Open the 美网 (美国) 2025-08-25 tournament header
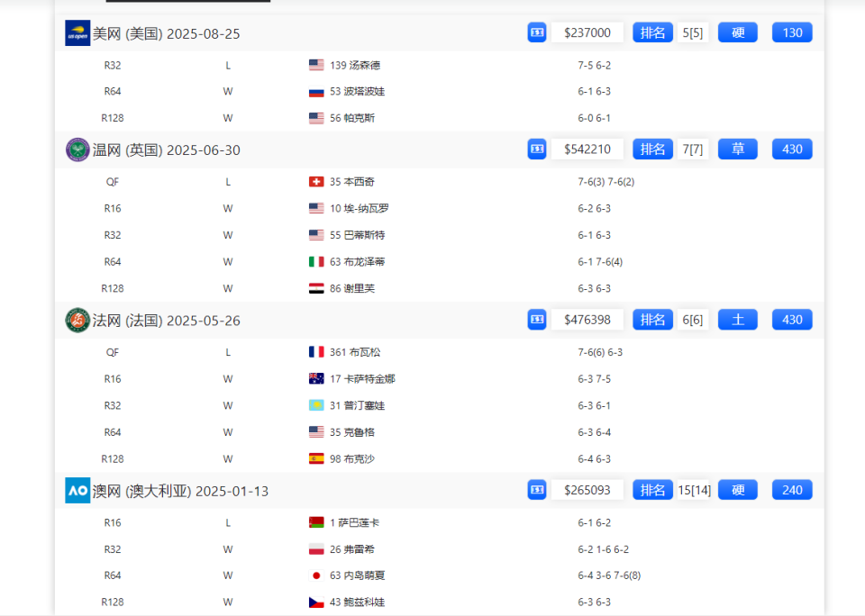The width and height of the screenshot is (865, 616). 166,33
